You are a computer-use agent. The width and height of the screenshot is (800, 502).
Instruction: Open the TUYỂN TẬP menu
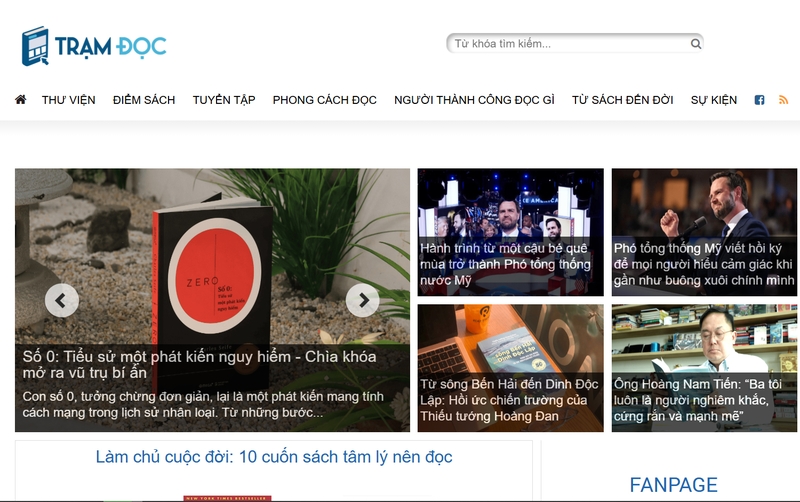(224, 100)
